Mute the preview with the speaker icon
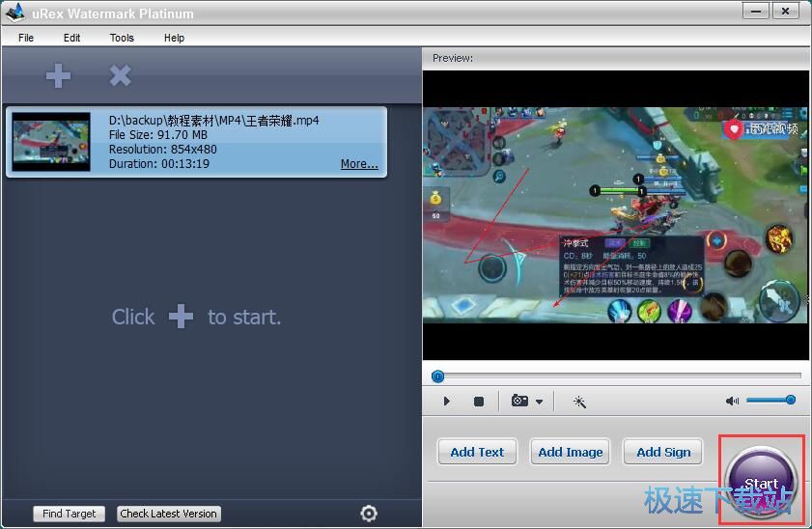The image size is (812, 529). pyautogui.click(x=732, y=401)
